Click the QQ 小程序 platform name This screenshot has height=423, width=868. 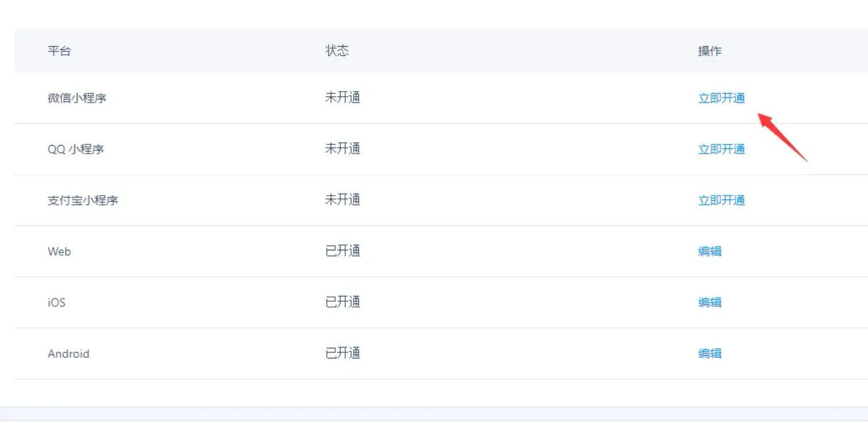76,149
